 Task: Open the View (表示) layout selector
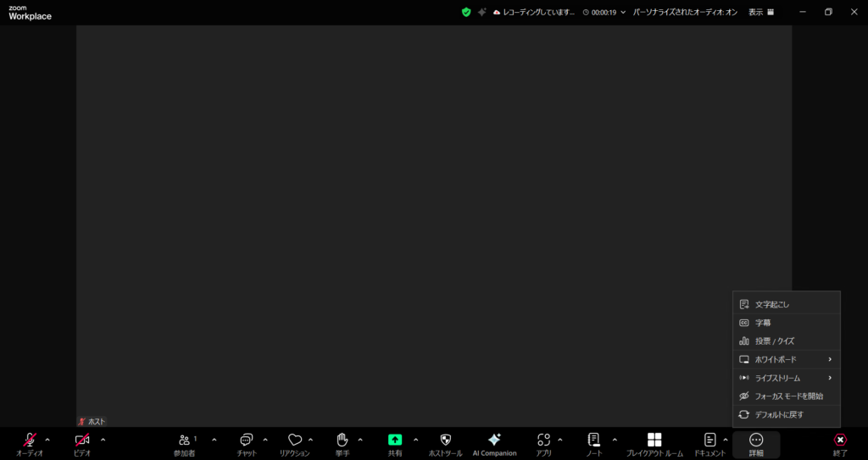pyautogui.click(x=761, y=13)
